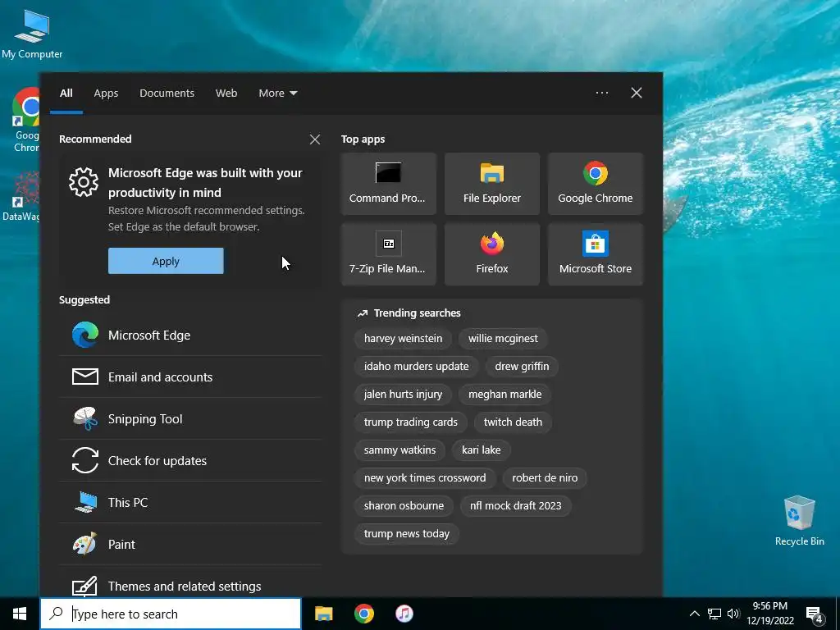Launch Snipping Tool from Suggested
840x630 pixels.
pos(190,419)
